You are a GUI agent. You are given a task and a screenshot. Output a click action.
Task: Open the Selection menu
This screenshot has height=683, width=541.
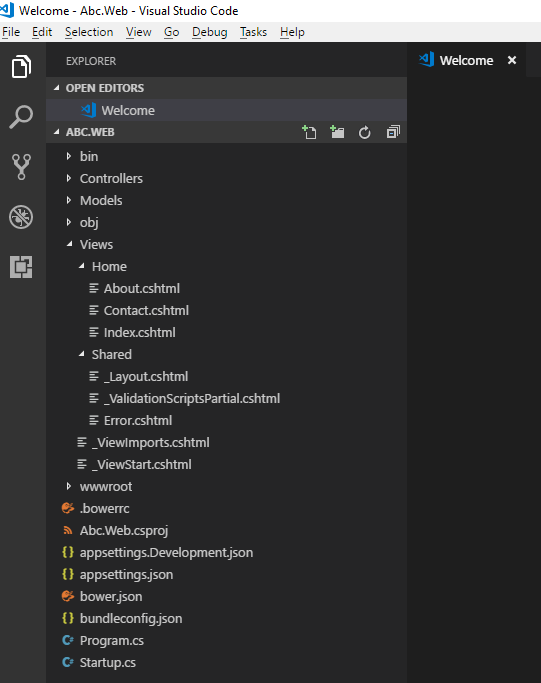89,32
